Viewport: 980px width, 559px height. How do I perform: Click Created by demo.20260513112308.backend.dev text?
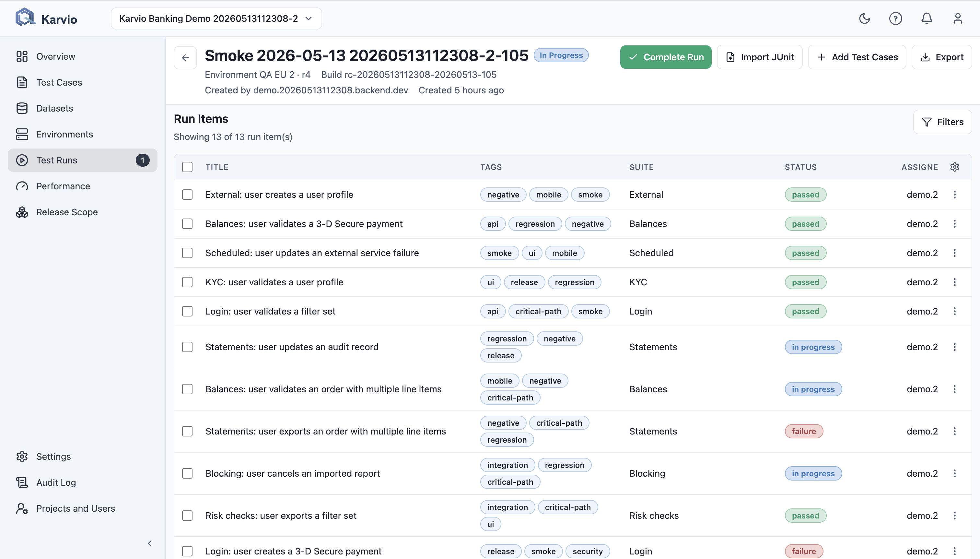pyautogui.click(x=306, y=90)
